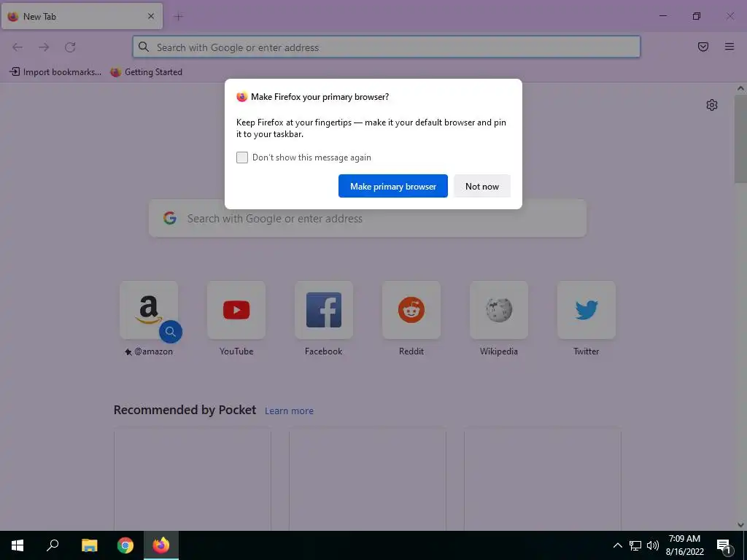Check Don't show this message again

click(242, 157)
